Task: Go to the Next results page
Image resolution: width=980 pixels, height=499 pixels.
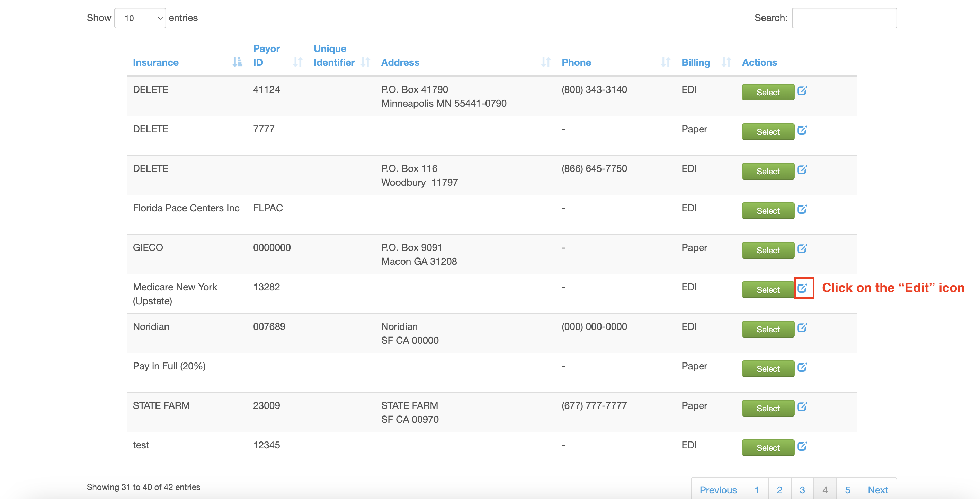Action: pyautogui.click(x=877, y=490)
